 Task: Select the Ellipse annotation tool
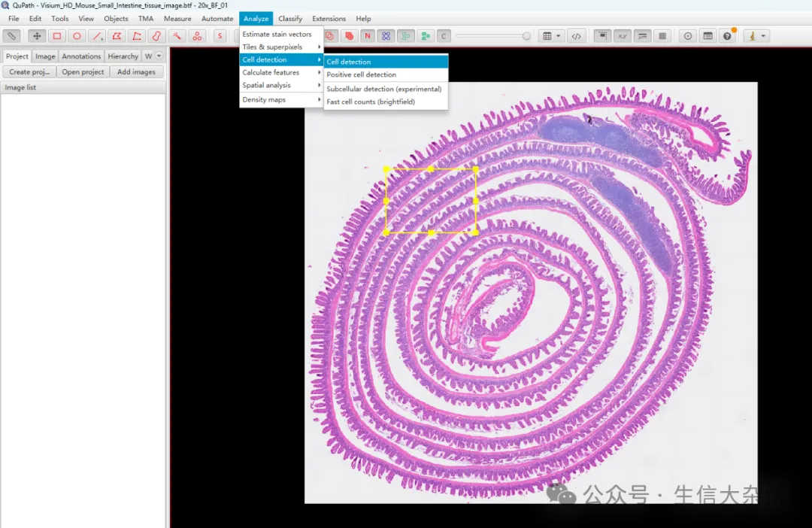coord(77,36)
